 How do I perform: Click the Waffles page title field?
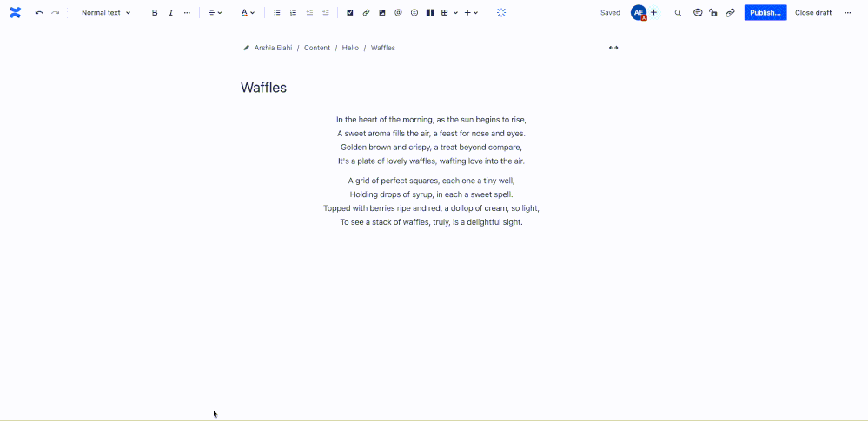click(263, 88)
